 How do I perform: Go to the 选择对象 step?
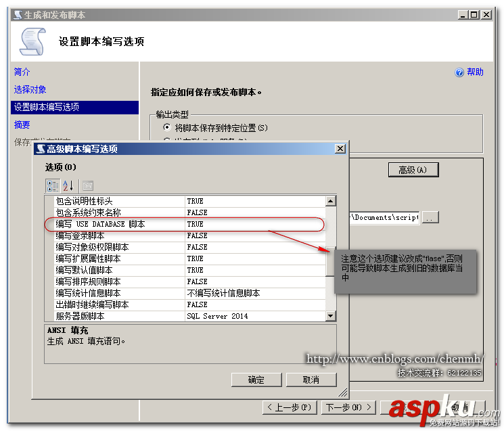30,89
